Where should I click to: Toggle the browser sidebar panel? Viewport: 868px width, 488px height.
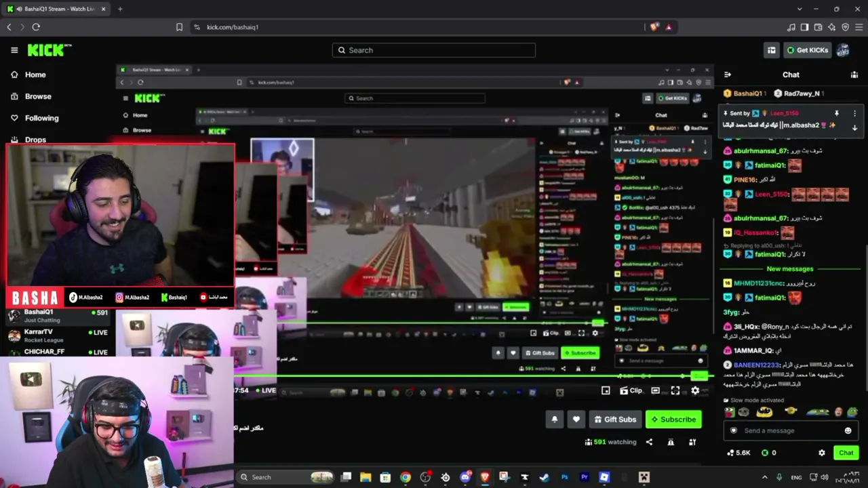pyautogui.click(x=805, y=27)
